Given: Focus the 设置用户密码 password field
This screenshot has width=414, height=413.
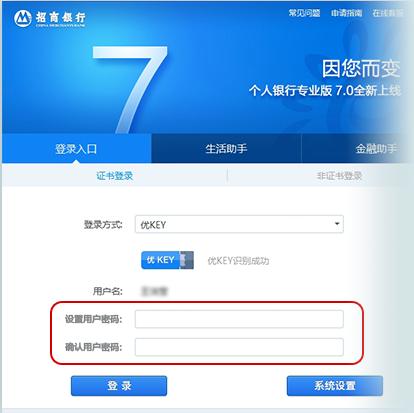Looking at the screenshot, I should point(239,319).
